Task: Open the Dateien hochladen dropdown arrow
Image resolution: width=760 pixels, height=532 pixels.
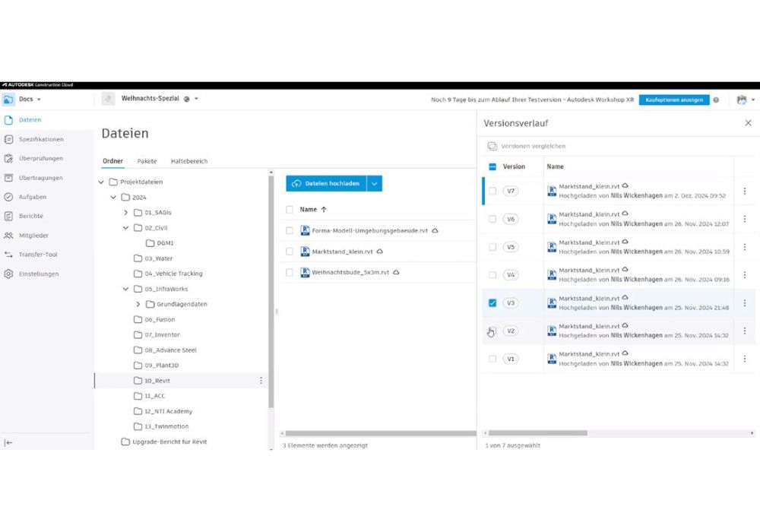Action: (374, 183)
